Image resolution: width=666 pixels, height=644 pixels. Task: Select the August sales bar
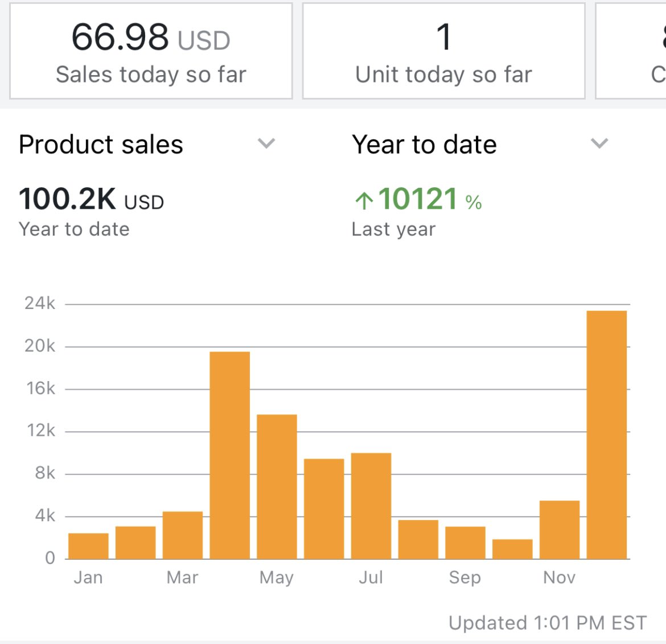418,539
